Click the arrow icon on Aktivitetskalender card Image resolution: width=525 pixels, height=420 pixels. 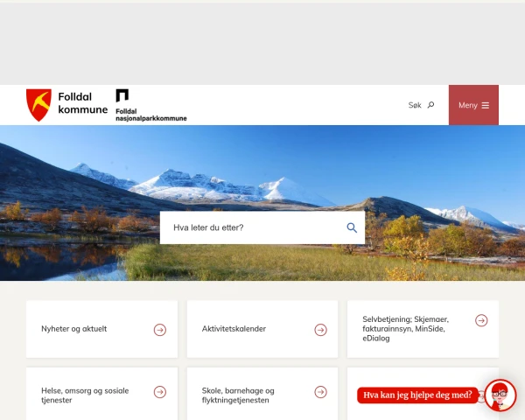coord(320,330)
